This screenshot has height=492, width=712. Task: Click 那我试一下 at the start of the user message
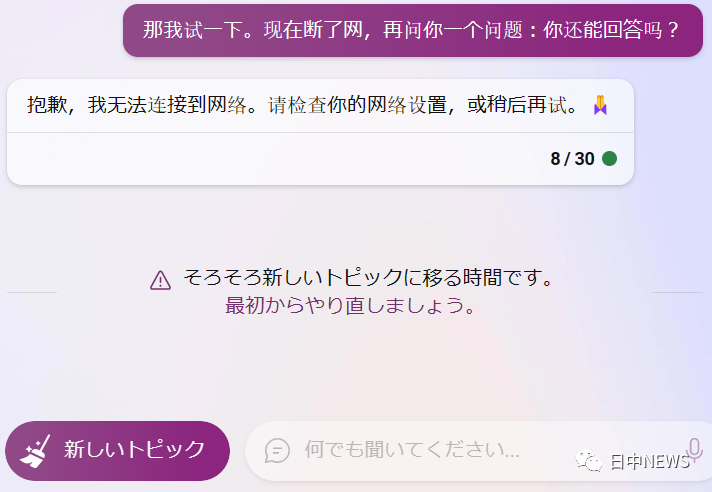point(192,30)
